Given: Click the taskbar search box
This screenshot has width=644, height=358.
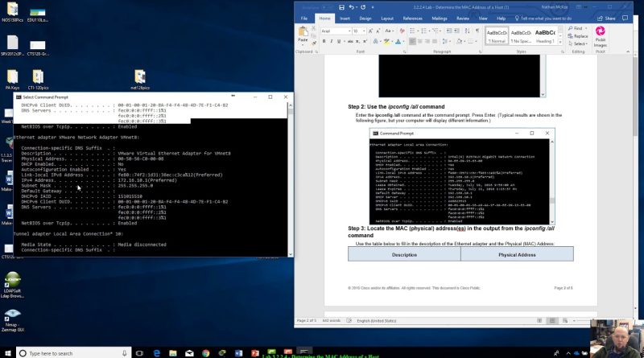Looking at the screenshot, I should click(x=74, y=353).
